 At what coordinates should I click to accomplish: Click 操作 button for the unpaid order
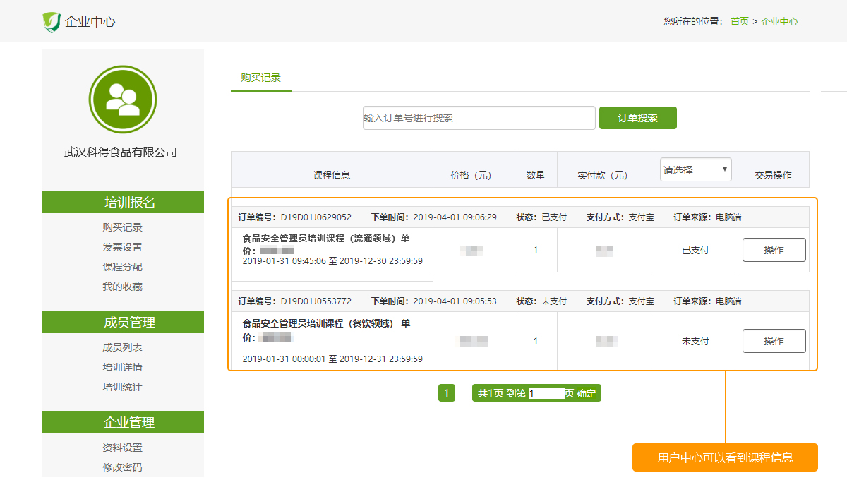click(774, 341)
